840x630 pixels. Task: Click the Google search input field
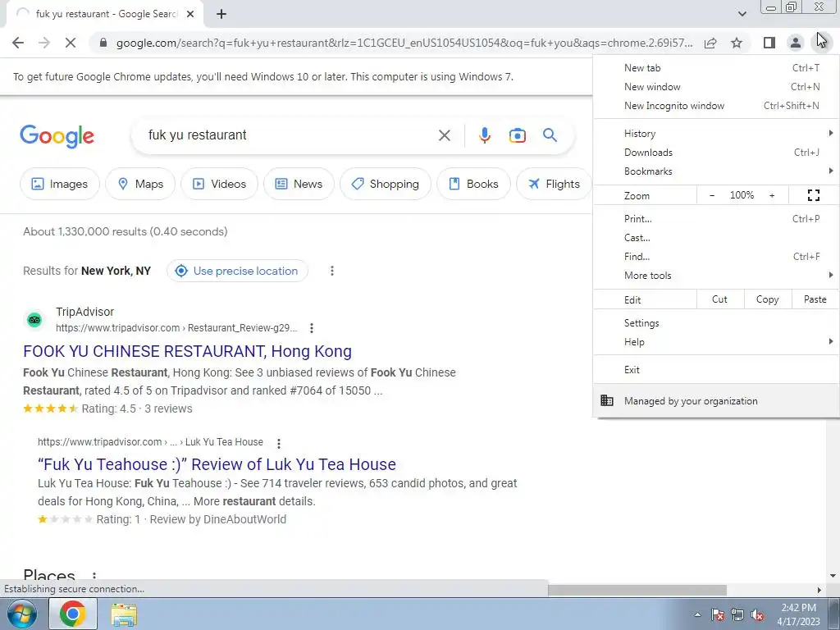pos(290,135)
